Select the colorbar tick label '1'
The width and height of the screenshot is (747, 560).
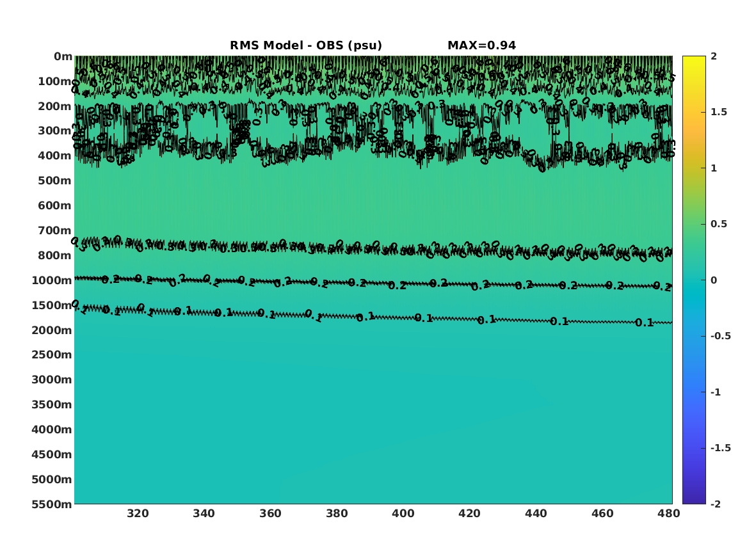pyautogui.click(x=714, y=168)
